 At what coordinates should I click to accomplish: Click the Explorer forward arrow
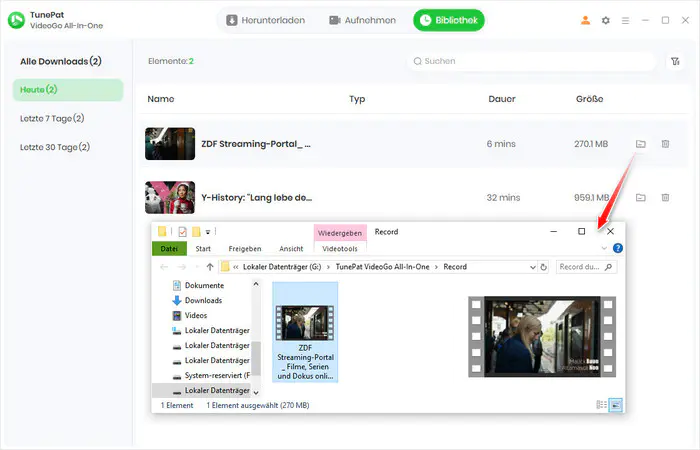click(x=182, y=267)
